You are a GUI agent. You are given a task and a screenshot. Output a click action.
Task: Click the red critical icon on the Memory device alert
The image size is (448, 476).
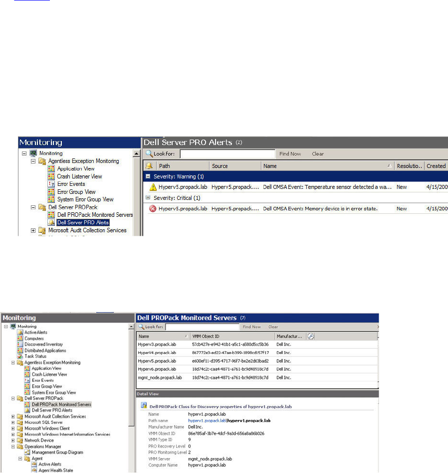click(153, 208)
